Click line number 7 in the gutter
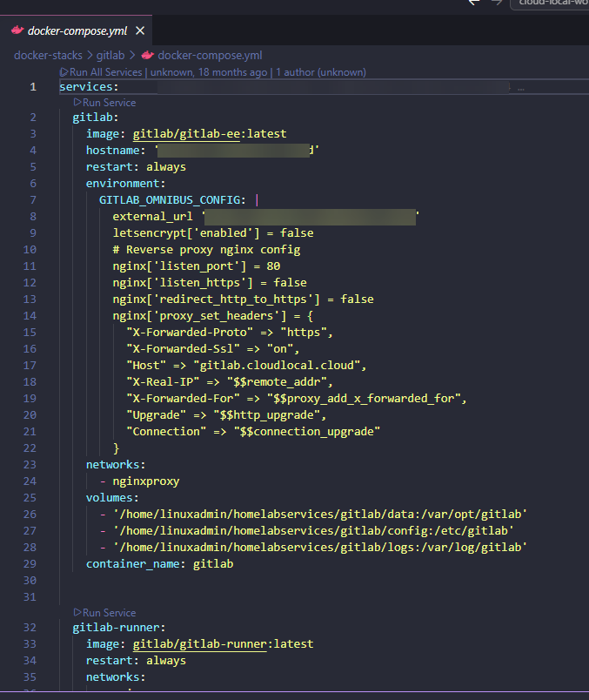 (32, 200)
